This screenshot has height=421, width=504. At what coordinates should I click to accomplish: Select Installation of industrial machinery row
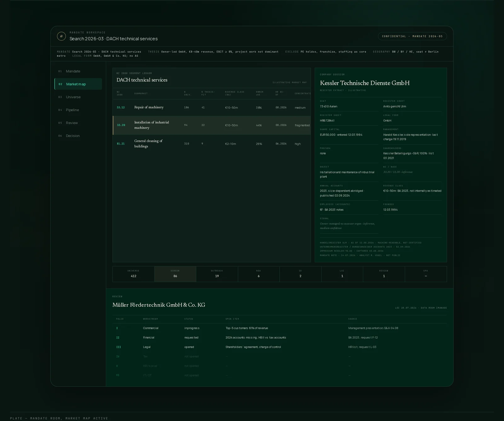[212, 125]
